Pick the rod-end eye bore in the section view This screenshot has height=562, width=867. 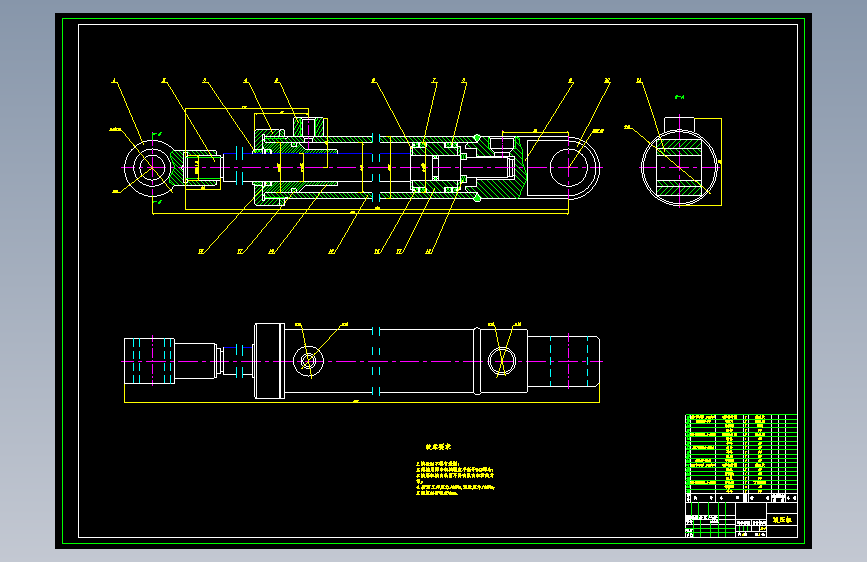[152, 167]
